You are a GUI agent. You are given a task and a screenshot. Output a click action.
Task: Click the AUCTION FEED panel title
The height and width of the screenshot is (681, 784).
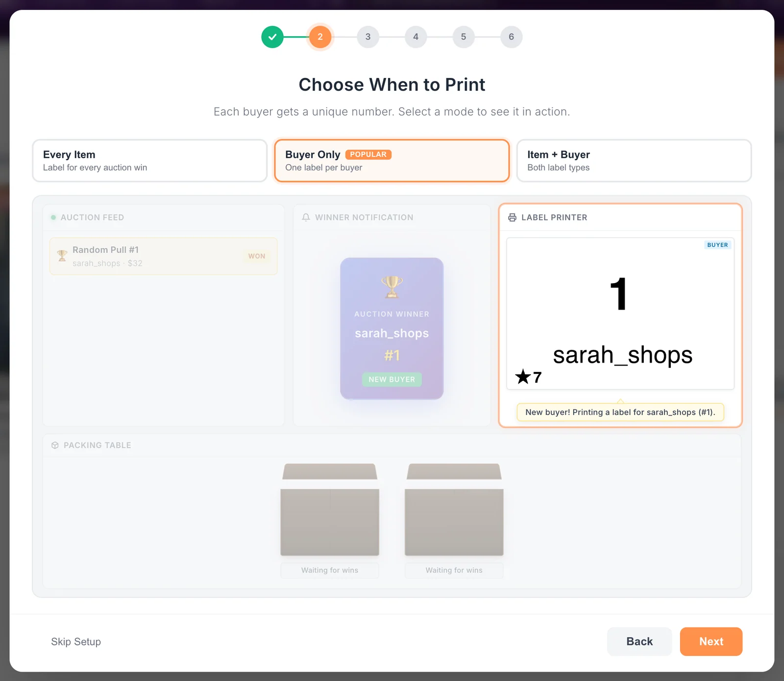[92, 218]
